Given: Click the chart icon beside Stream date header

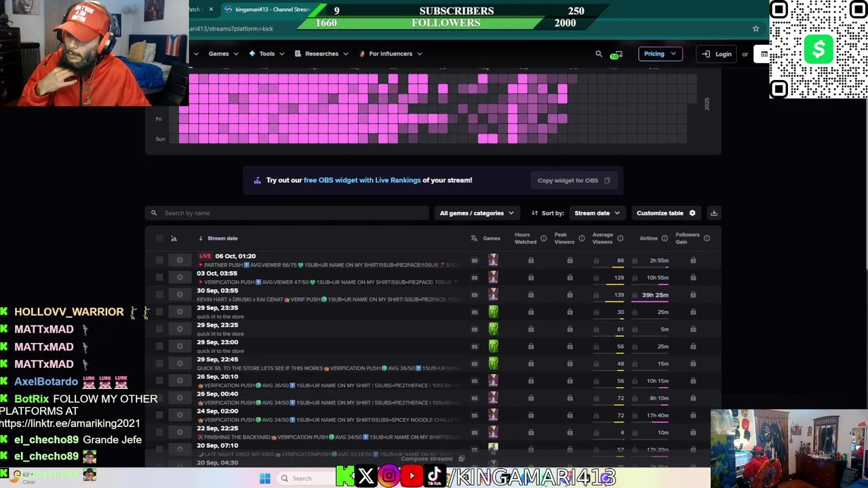Looking at the screenshot, I should click(174, 239).
